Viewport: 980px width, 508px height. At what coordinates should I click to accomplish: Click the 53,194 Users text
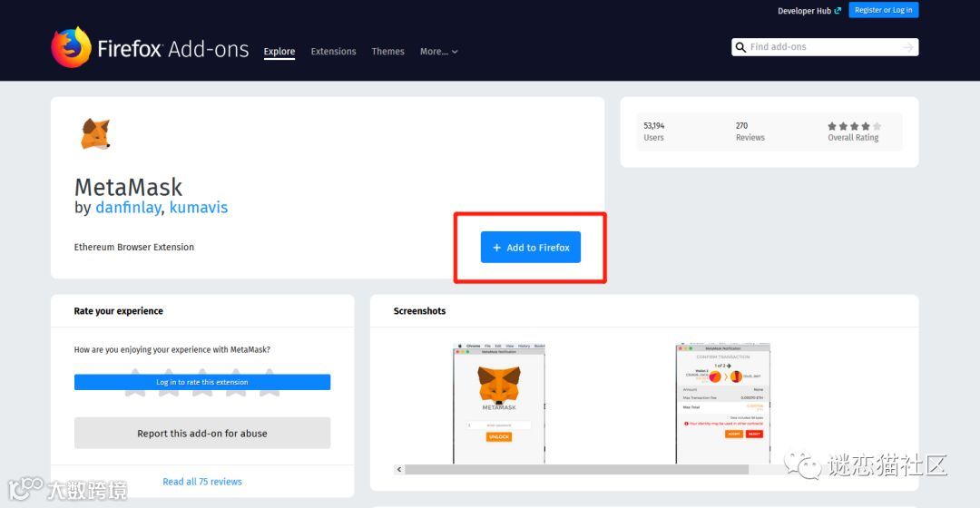[x=653, y=132]
